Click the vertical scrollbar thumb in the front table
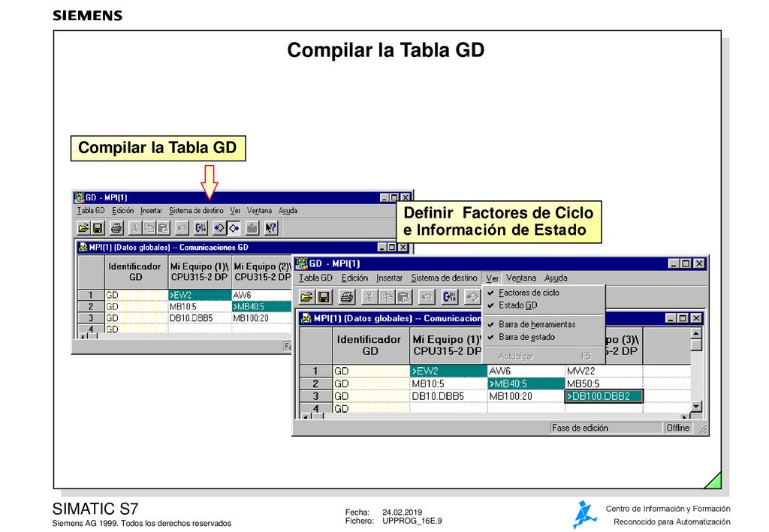 (696, 345)
